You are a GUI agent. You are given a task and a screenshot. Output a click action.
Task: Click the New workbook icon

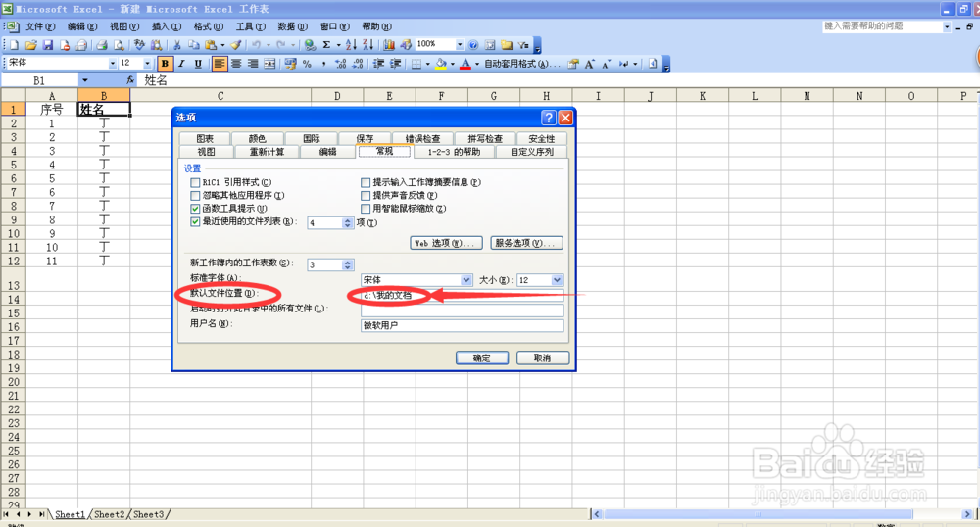click(13, 45)
